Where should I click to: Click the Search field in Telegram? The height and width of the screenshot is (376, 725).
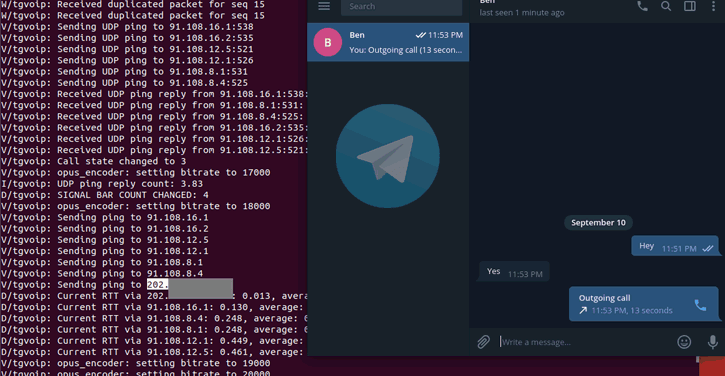click(x=401, y=7)
